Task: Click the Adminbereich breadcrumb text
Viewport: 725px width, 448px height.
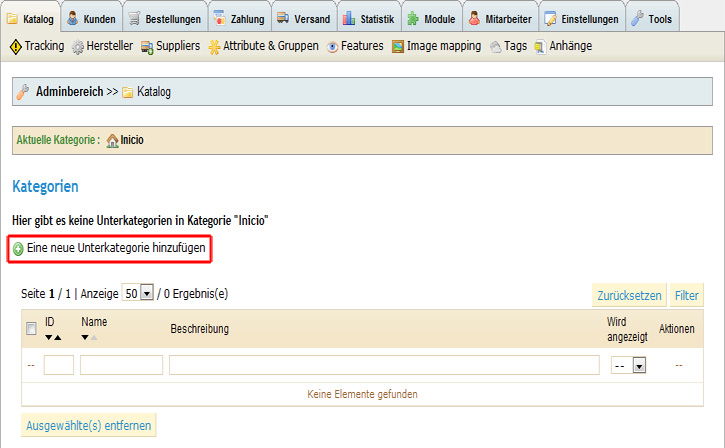Action: pyautogui.click(x=69, y=92)
